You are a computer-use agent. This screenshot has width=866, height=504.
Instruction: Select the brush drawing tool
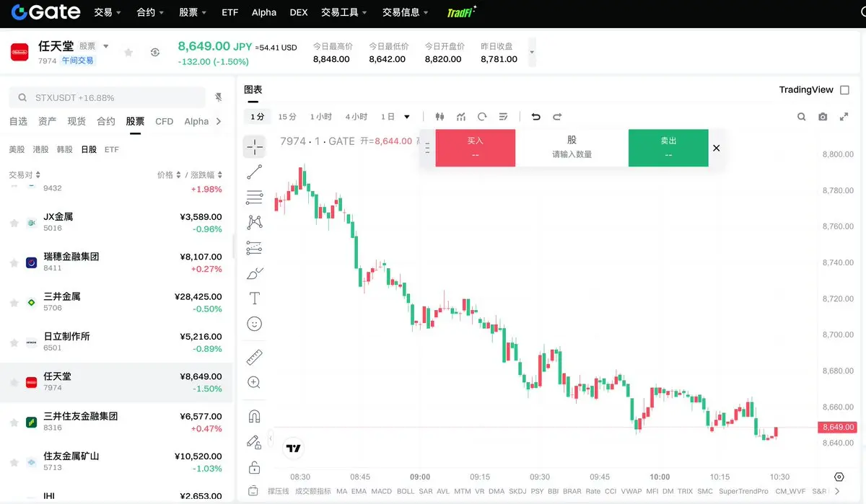coord(255,273)
